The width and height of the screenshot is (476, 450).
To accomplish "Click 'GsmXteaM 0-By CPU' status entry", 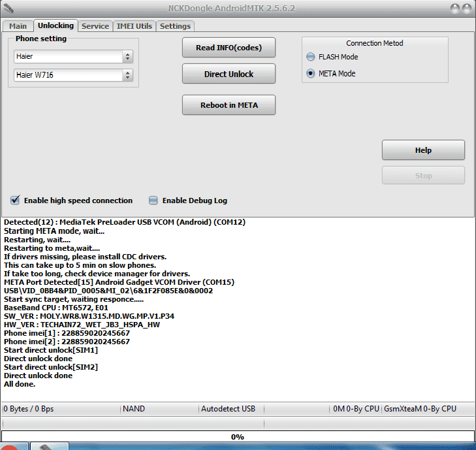I will tap(420, 409).
